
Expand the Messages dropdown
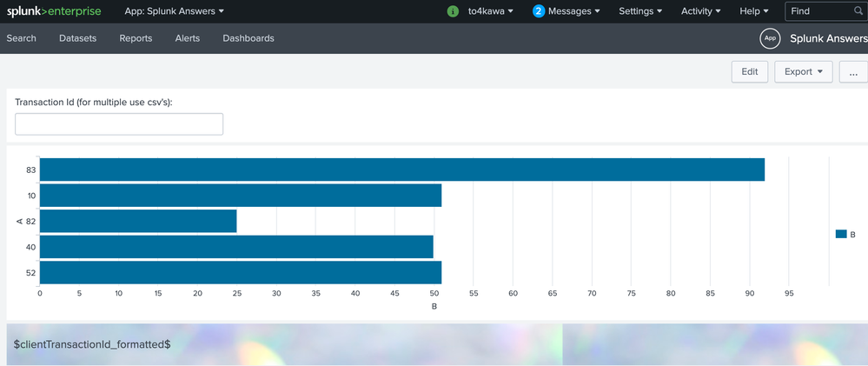click(574, 11)
